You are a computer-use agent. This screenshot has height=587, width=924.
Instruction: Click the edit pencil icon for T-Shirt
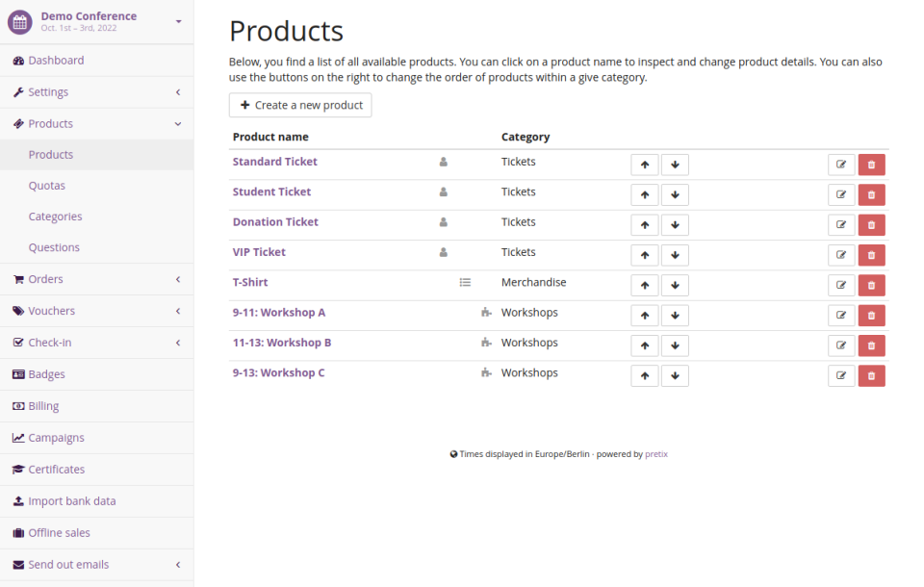tap(841, 285)
